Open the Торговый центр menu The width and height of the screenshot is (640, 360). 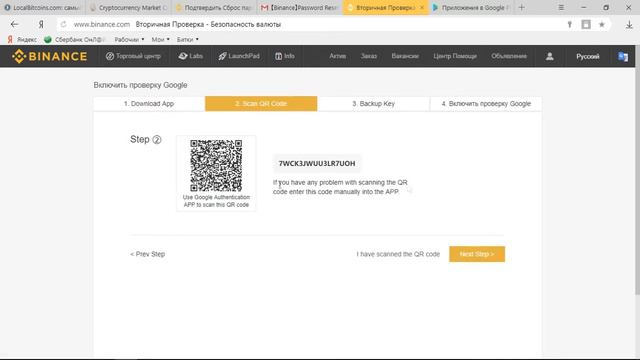(133, 56)
